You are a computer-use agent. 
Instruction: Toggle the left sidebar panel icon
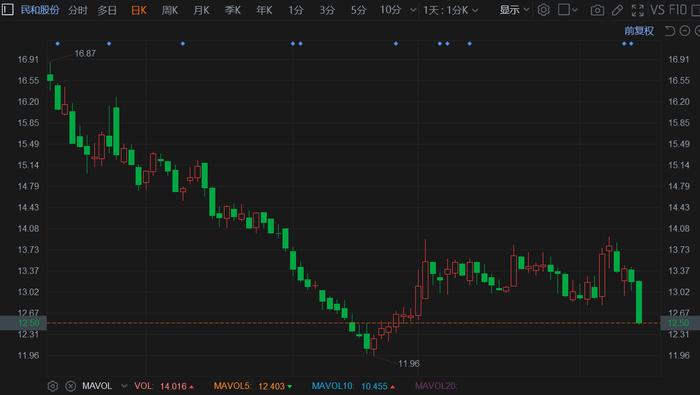click(7, 9)
